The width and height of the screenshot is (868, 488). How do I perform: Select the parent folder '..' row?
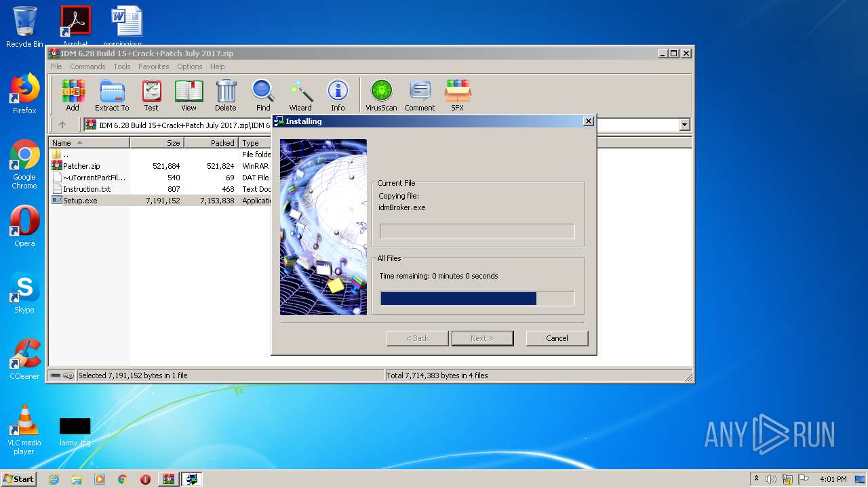[x=161, y=155]
